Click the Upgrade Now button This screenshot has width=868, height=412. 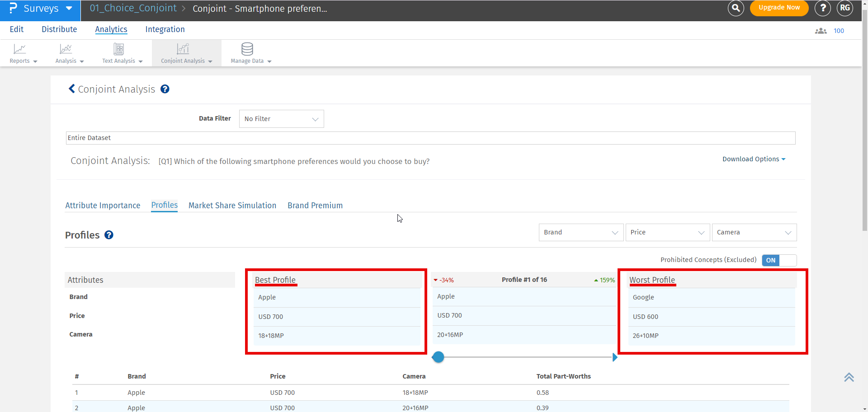click(x=779, y=8)
